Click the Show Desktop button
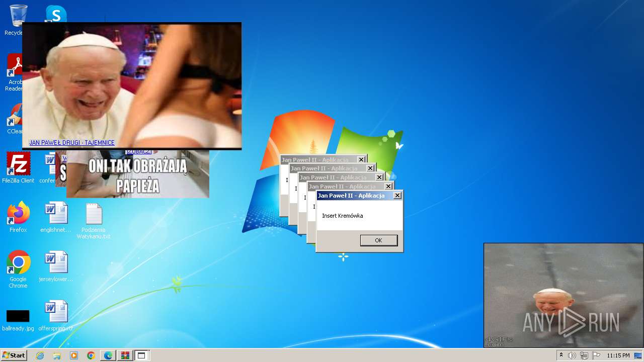This screenshot has width=644, height=362. (638, 355)
